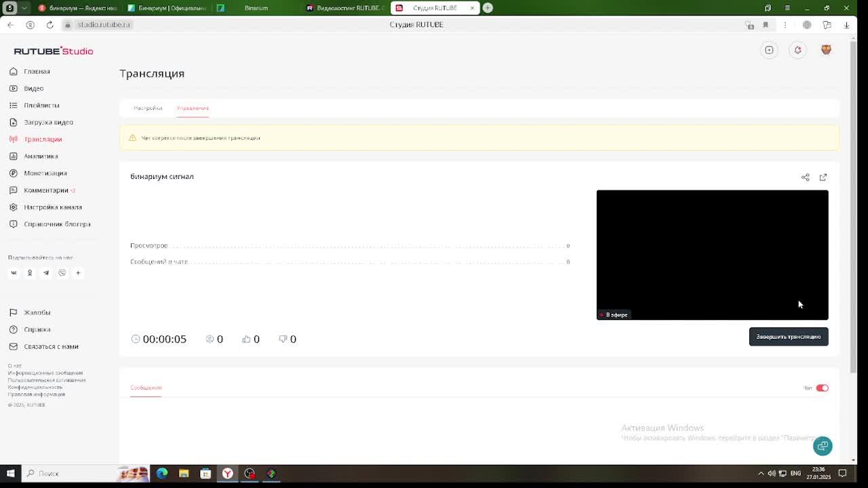Screen dimensions: 868x488
Task: Open the Пользовательское соглашение footer link
Action: coord(47,380)
